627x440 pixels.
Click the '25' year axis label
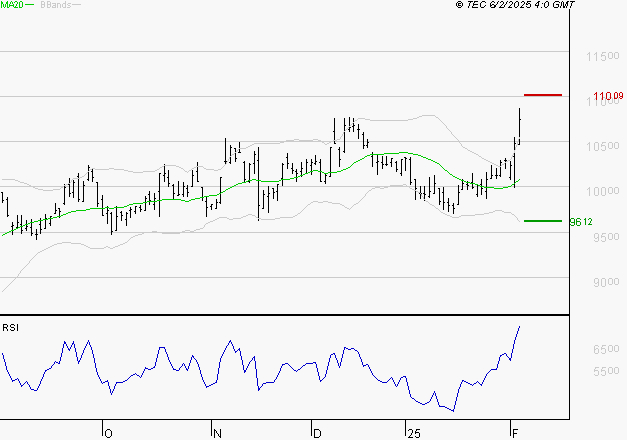click(412, 432)
